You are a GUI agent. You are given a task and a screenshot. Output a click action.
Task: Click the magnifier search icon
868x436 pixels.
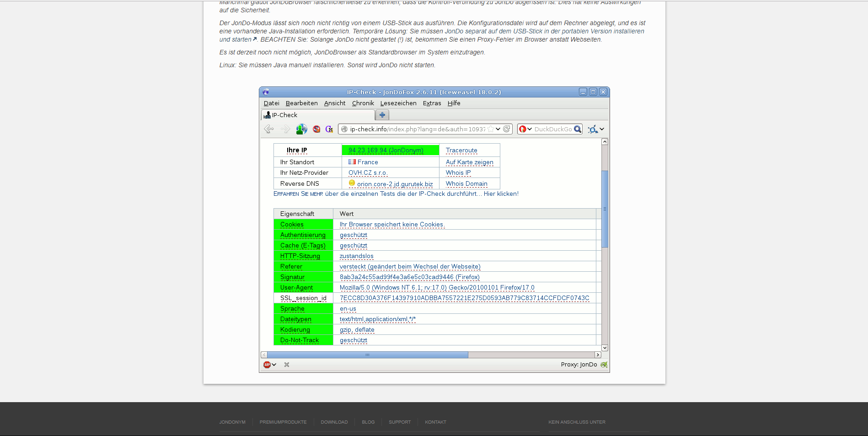click(x=578, y=129)
